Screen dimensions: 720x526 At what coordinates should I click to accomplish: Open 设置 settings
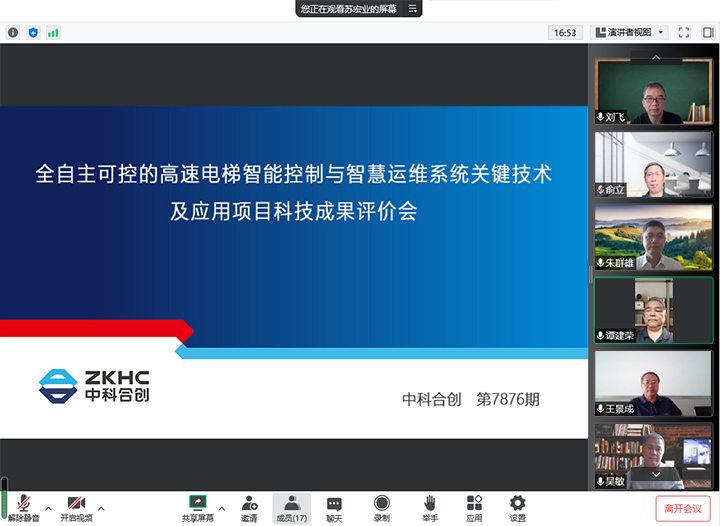(518, 508)
